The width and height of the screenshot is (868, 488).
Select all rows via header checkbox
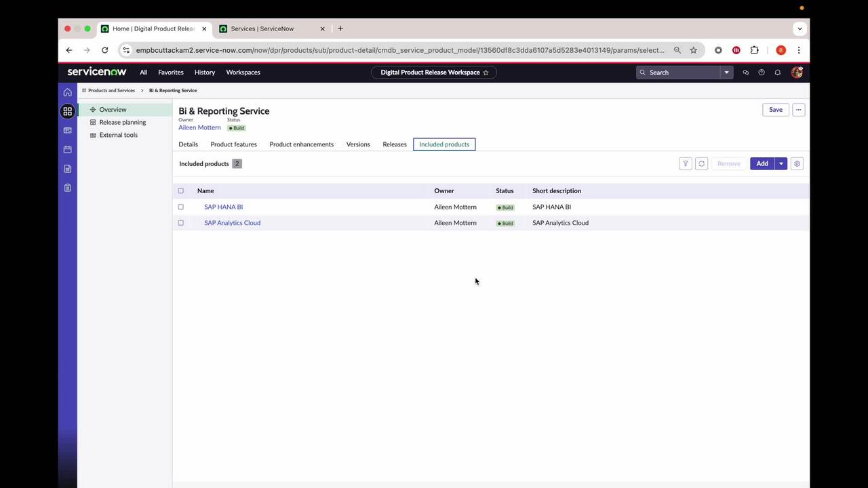(x=180, y=190)
